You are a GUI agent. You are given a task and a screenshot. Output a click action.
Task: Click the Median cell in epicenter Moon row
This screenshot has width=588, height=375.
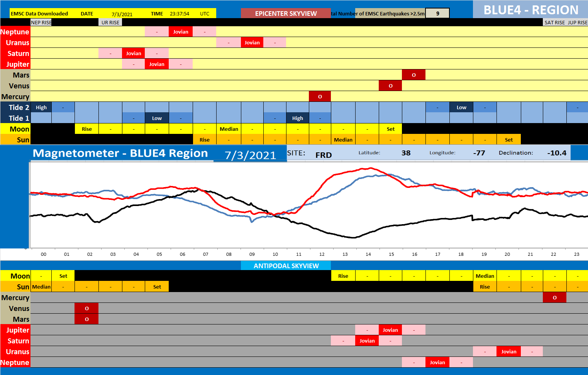tap(229, 129)
